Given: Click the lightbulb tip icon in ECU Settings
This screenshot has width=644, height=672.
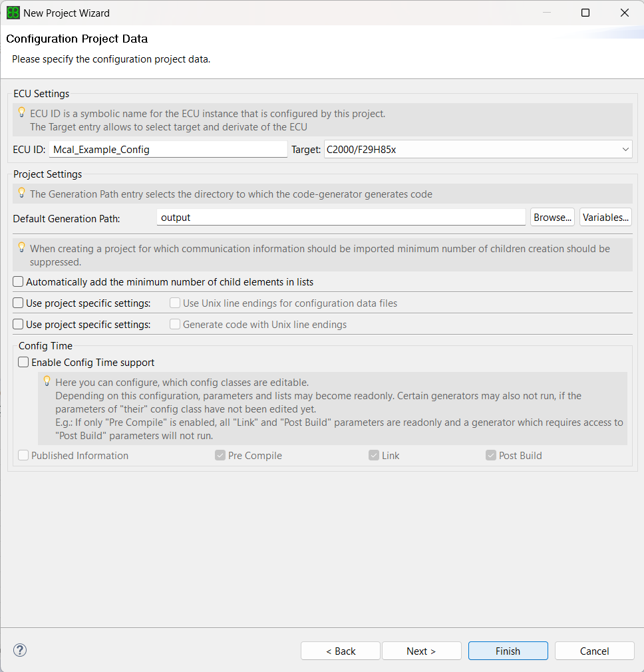Looking at the screenshot, I should coord(22,113).
